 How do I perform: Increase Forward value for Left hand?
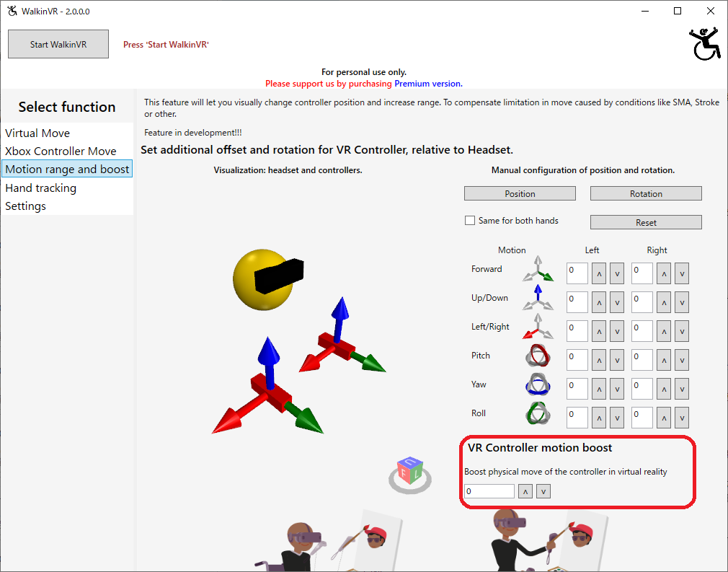click(599, 273)
